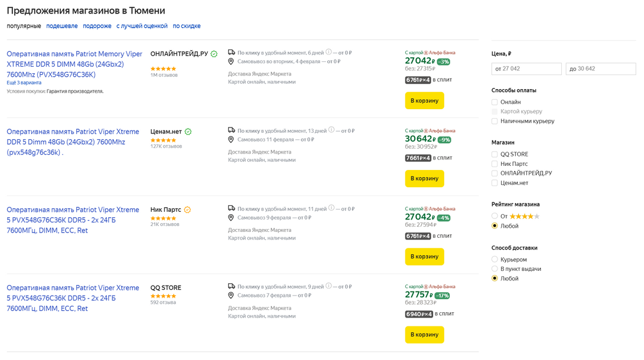Image resolution: width=644 pixels, height=360 pixels.
Task: Click delivery info icon for 6 дней offer
Action: (329, 52)
